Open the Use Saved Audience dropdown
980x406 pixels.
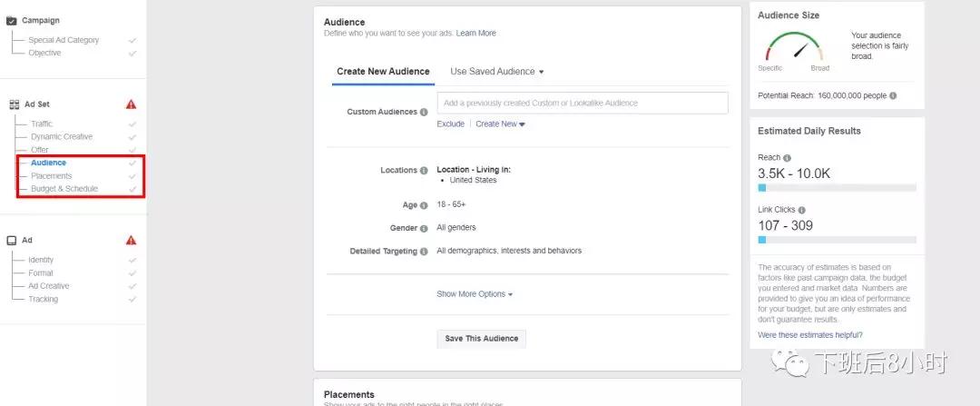click(496, 72)
